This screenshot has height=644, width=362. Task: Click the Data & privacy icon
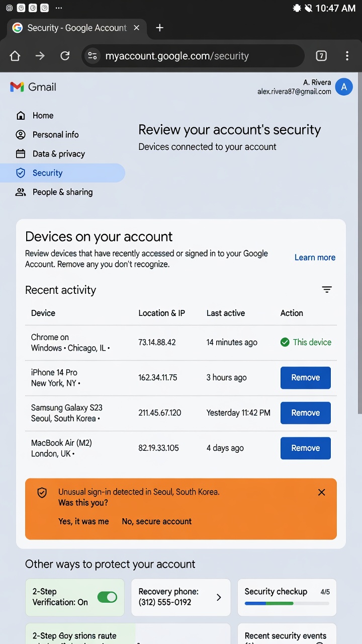pyautogui.click(x=21, y=154)
